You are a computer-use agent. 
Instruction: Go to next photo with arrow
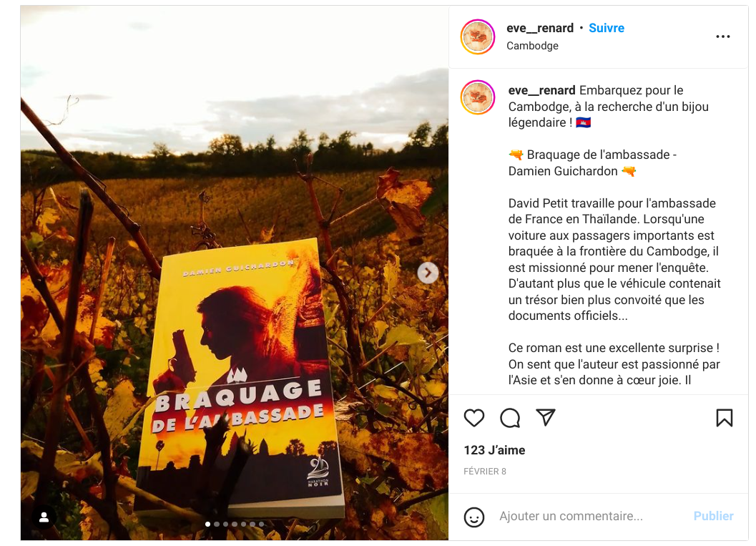[x=428, y=273]
